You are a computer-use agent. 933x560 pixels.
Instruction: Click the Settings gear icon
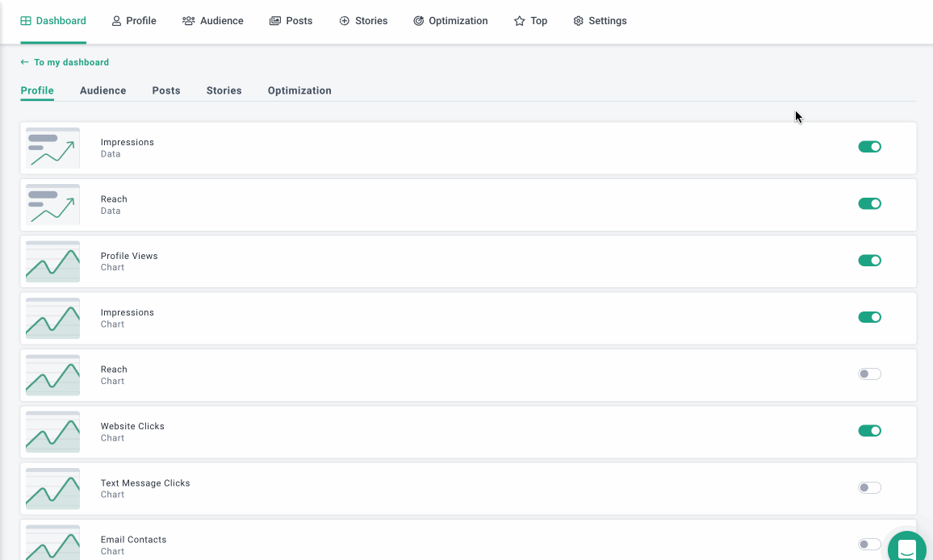[x=578, y=21]
